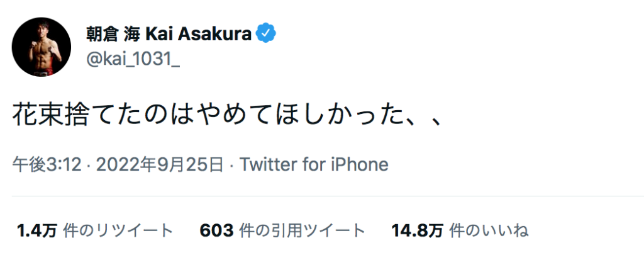Open the Twitter for iPhone source link
644x260 pixels.
pos(314,164)
